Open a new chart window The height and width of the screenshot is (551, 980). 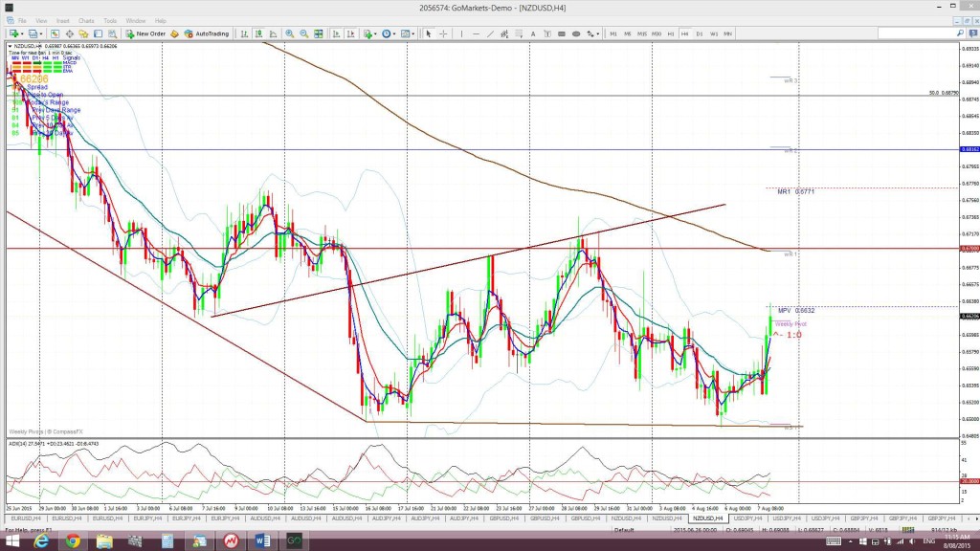[x=13, y=33]
